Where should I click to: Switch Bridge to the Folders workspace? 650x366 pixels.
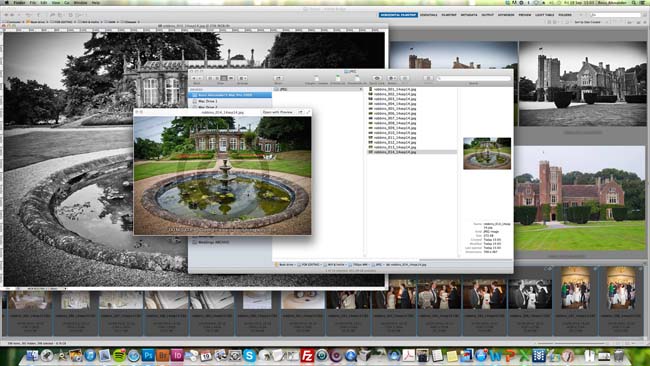point(565,15)
